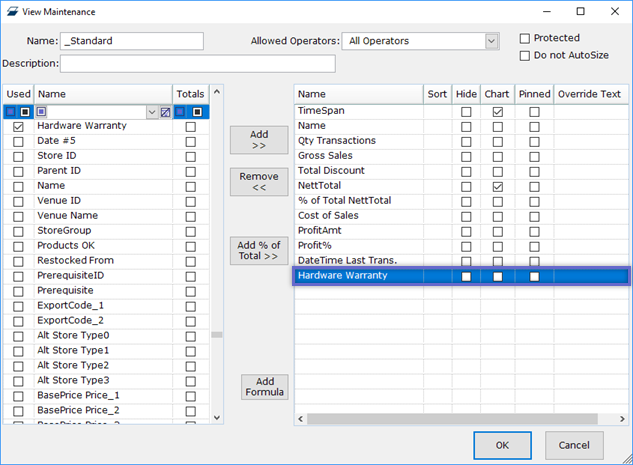This screenshot has width=633, height=465.
Task: Click the Used column filter icon
Action: click(x=11, y=112)
